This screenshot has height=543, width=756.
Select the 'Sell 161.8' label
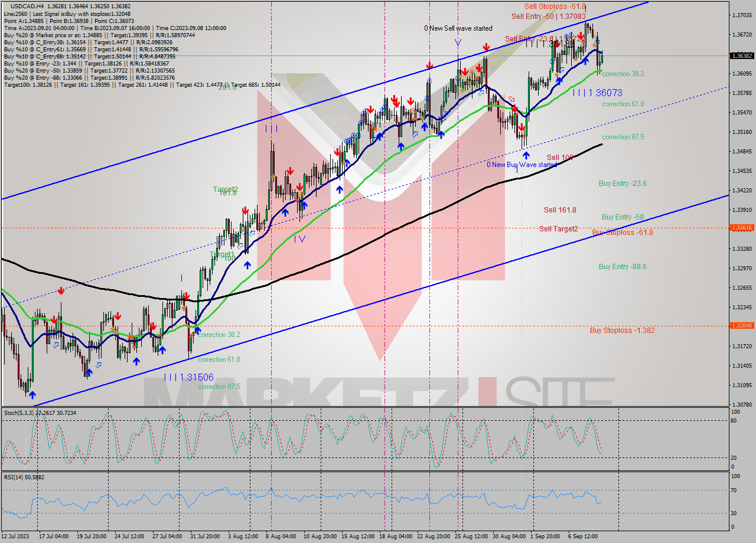pyautogui.click(x=560, y=210)
